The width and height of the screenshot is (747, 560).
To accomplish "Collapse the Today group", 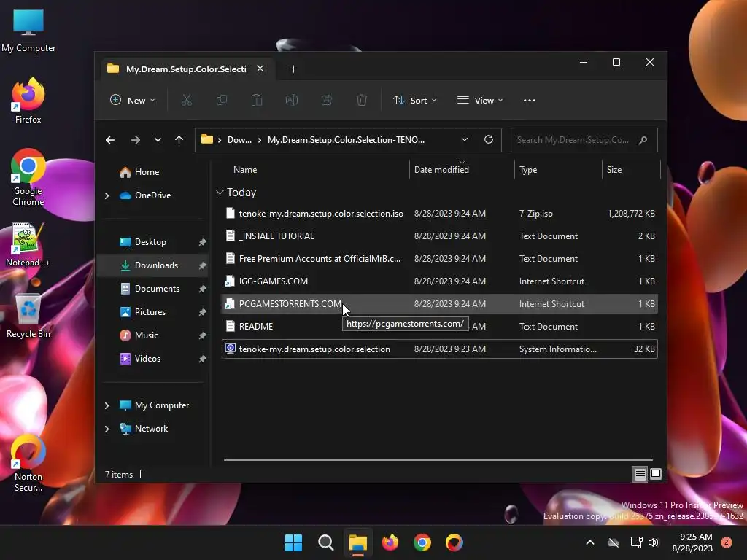I will pyautogui.click(x=220, y=192).
